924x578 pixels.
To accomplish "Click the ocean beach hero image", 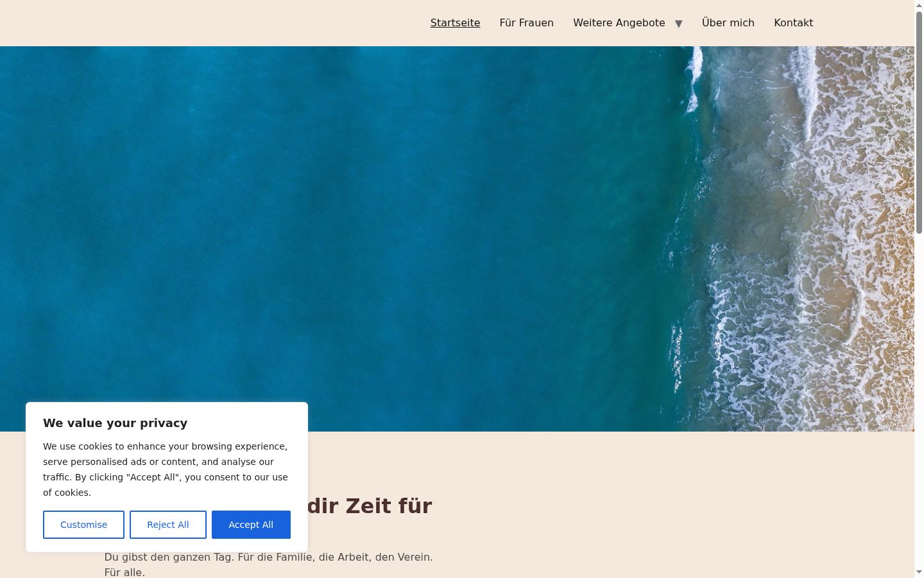I will click(457, 239).
